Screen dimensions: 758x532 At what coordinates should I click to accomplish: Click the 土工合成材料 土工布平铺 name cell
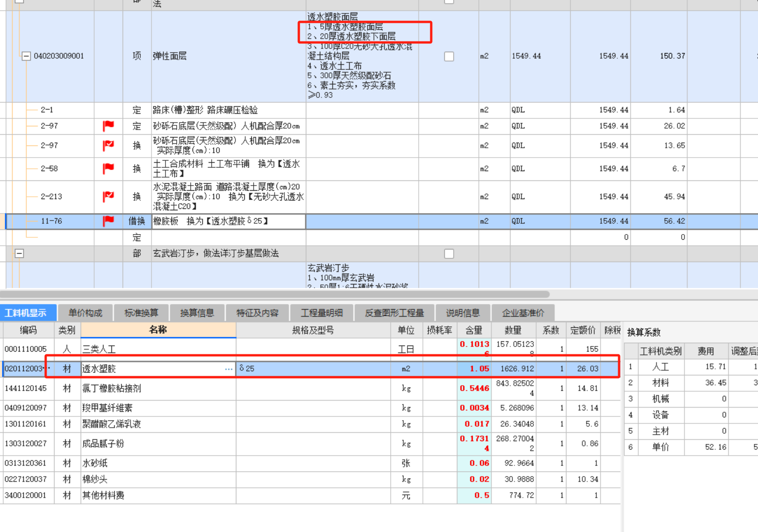pyautogui.click(x=228, y=168)
